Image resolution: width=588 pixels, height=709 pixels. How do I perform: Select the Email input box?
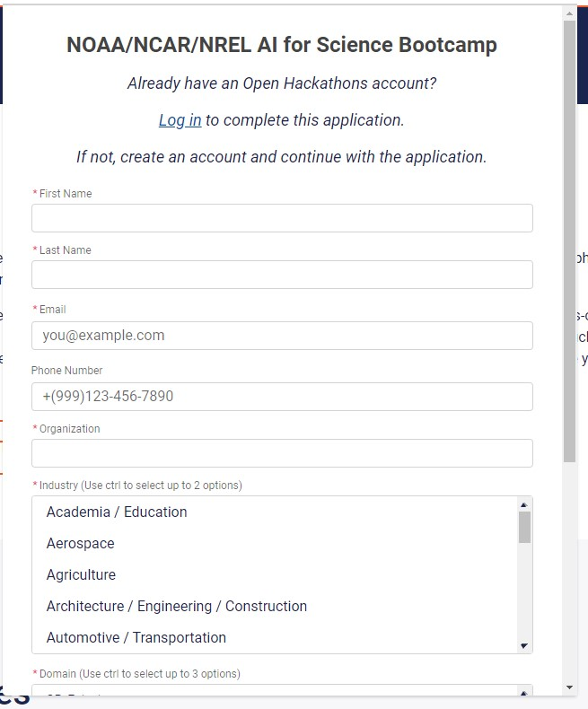pyautogui.click(x=282, y=336)
